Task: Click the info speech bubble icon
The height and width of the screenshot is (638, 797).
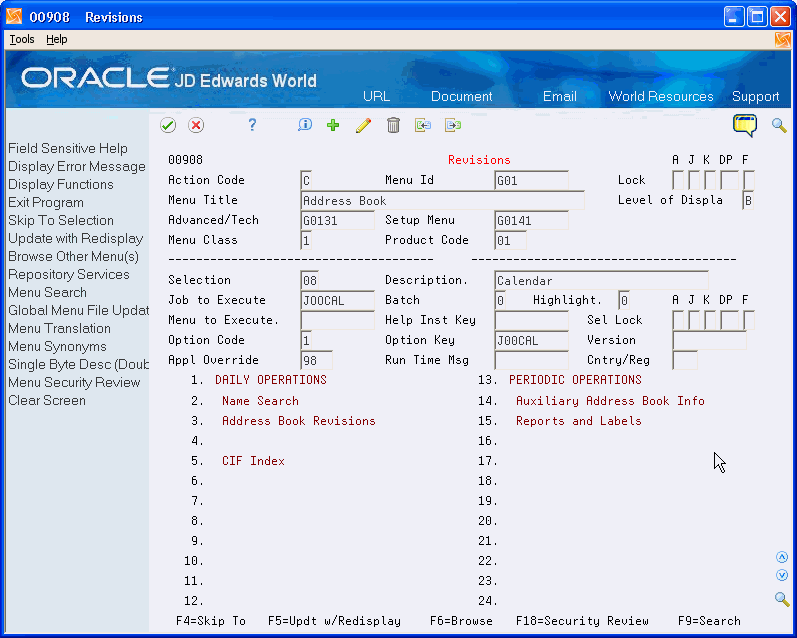Action: tap(304, 125)
